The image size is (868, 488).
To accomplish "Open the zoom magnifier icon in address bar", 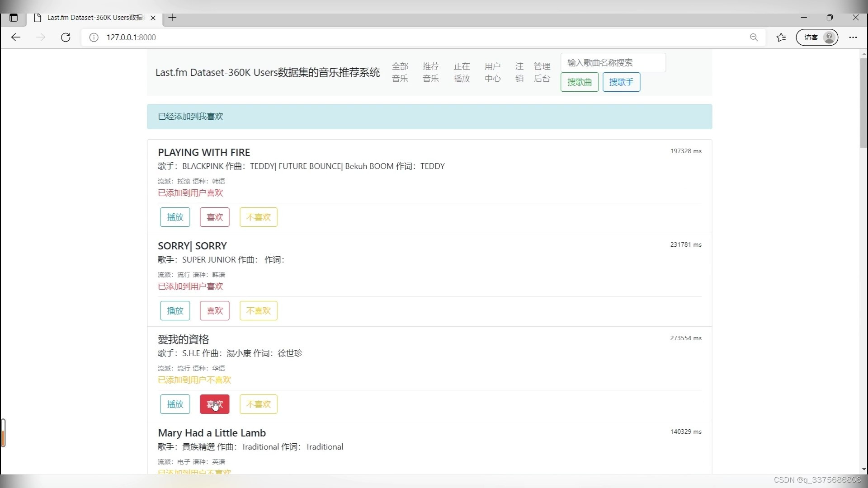I will click(754, 38).
